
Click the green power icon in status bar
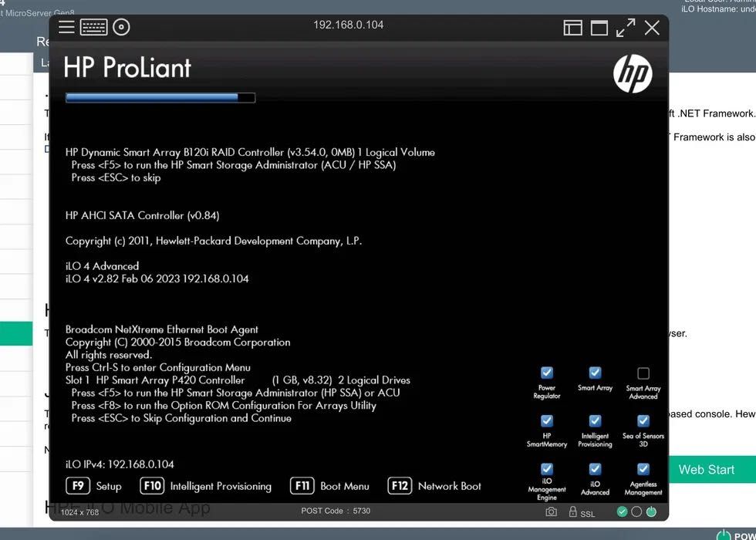[x=651, y=511]
